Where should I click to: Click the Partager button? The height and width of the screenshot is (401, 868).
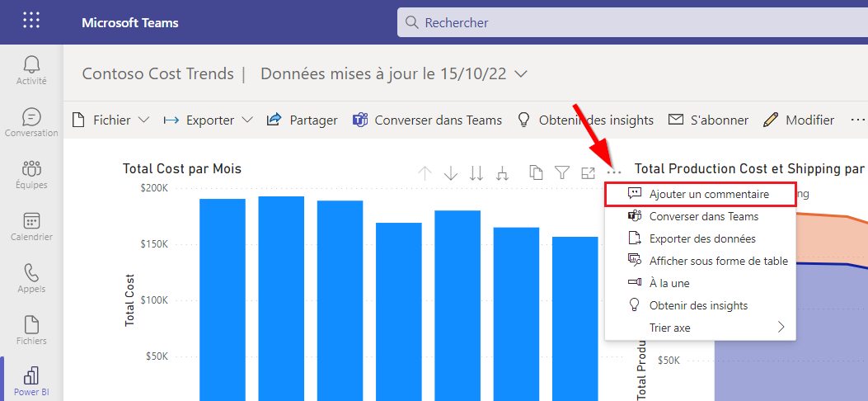point(303,120)
